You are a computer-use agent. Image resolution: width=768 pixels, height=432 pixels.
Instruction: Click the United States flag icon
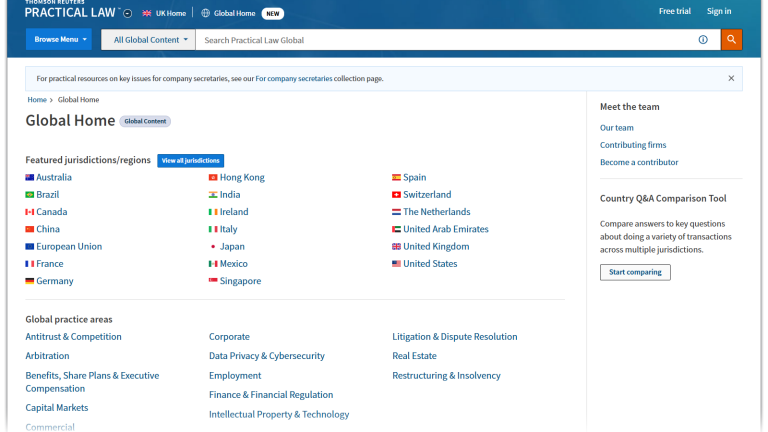pos(396,264)
